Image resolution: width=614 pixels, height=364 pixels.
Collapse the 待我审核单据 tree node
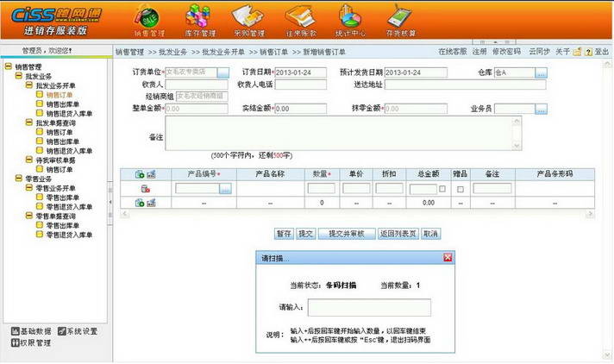(29, 160)
